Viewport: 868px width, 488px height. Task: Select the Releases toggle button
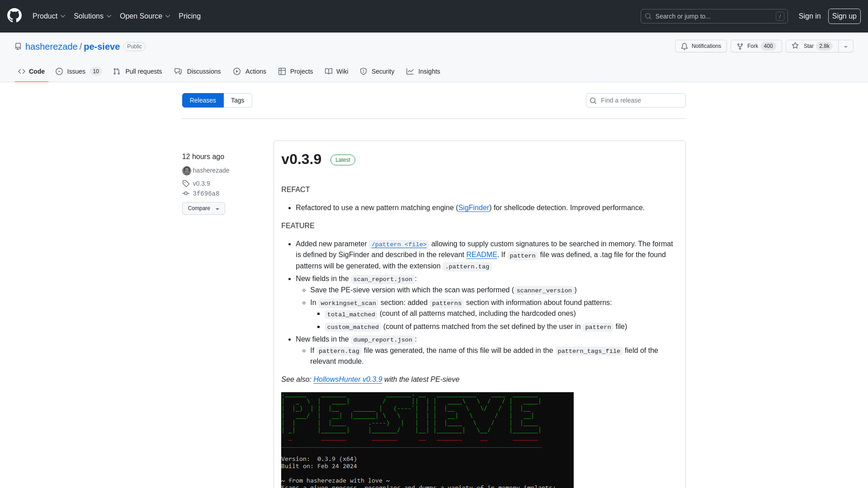tap(203, 100)
